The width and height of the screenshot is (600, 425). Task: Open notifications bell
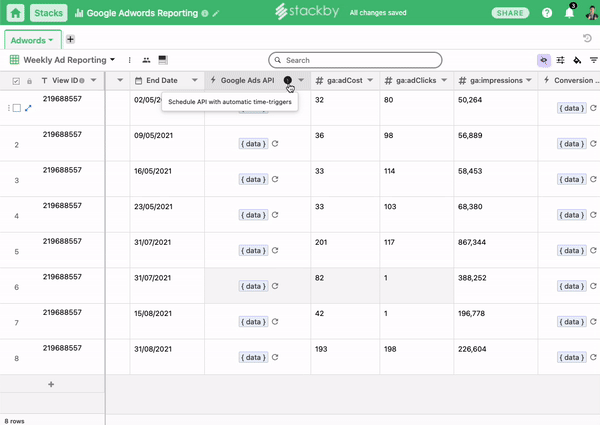point(569,14)
